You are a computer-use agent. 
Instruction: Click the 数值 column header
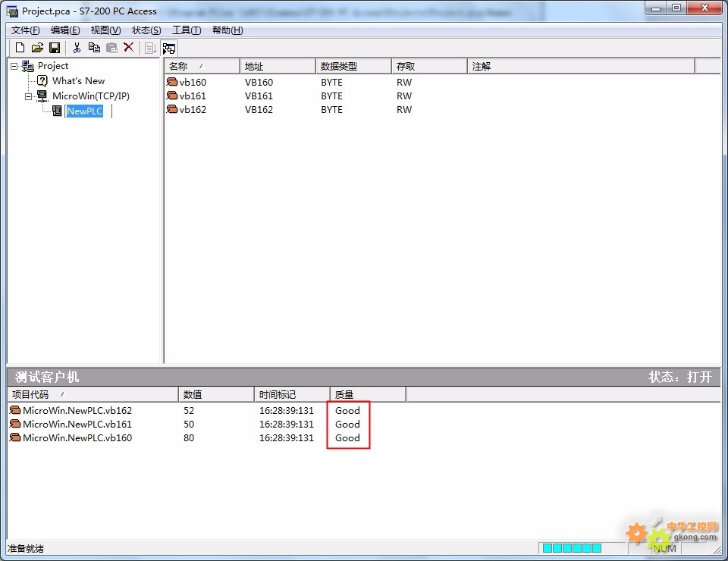pyautogui.click(x=216, y=394)
